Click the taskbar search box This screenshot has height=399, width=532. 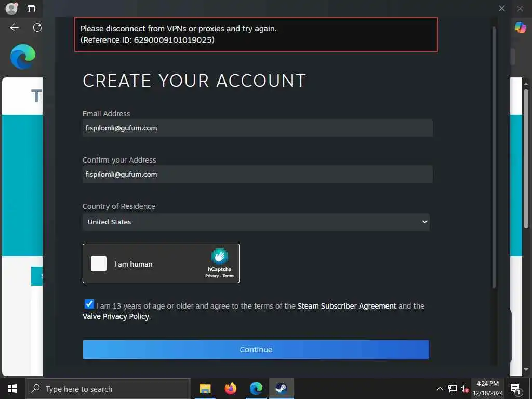click(x=108, y=389)
